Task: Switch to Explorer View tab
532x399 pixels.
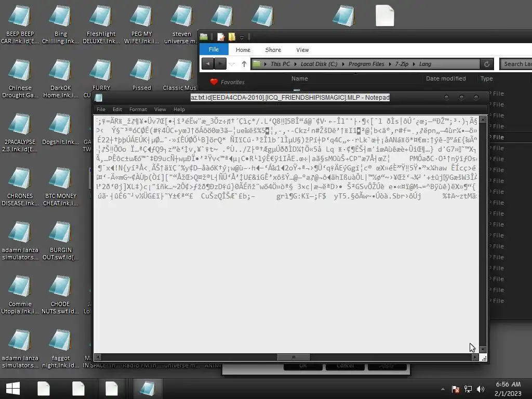Action: (x=302, y=49)
